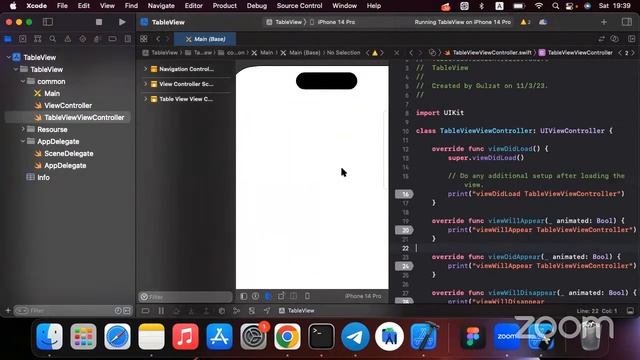This screenshot has height=360, width=640.
Task: Open Telegram from the Dock
Action: click(355, 337)
